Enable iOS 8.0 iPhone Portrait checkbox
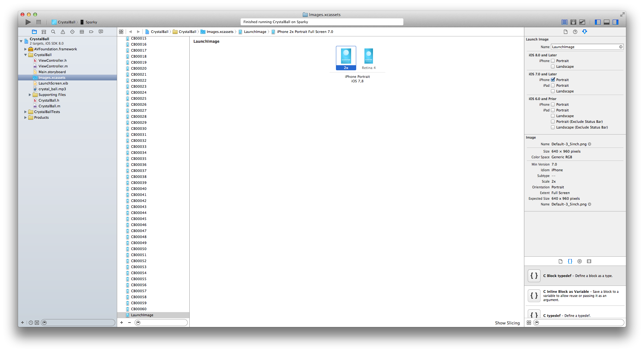Screen dimensions: 644x352 click(553, 61)
